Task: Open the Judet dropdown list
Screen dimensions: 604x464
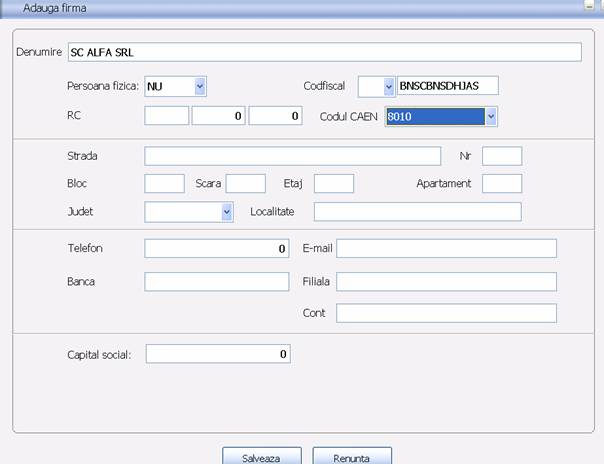Action: 226,212
